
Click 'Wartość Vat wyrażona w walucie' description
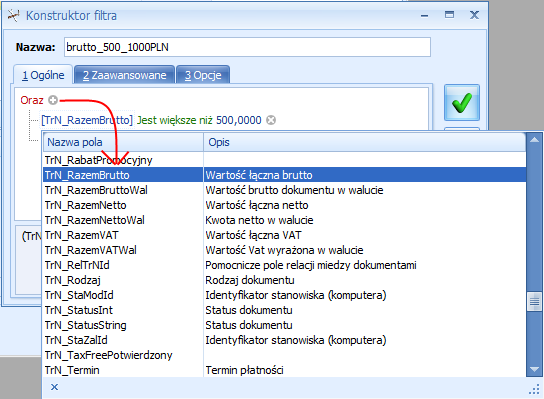[284, 250]
